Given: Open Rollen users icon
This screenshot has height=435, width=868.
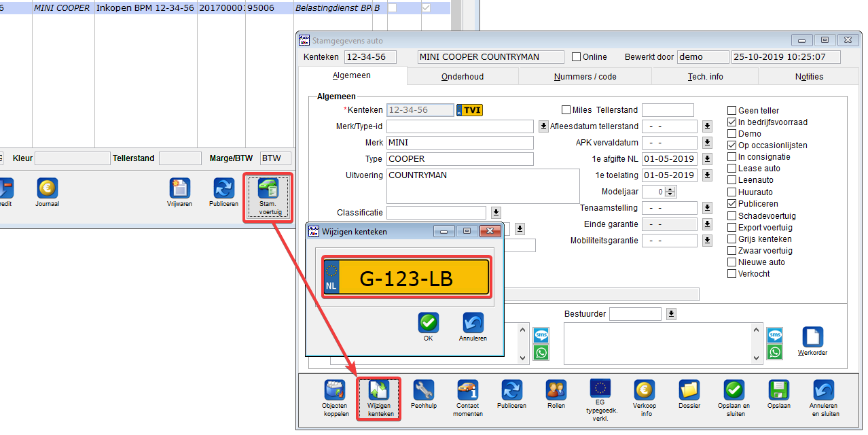Looking at the screenshot, I should tap(556, 396).
